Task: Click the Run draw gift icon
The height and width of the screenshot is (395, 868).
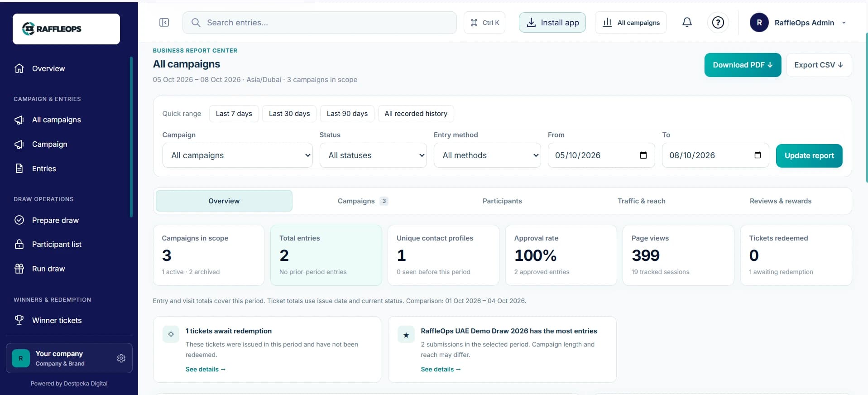Action: (19, 269)
